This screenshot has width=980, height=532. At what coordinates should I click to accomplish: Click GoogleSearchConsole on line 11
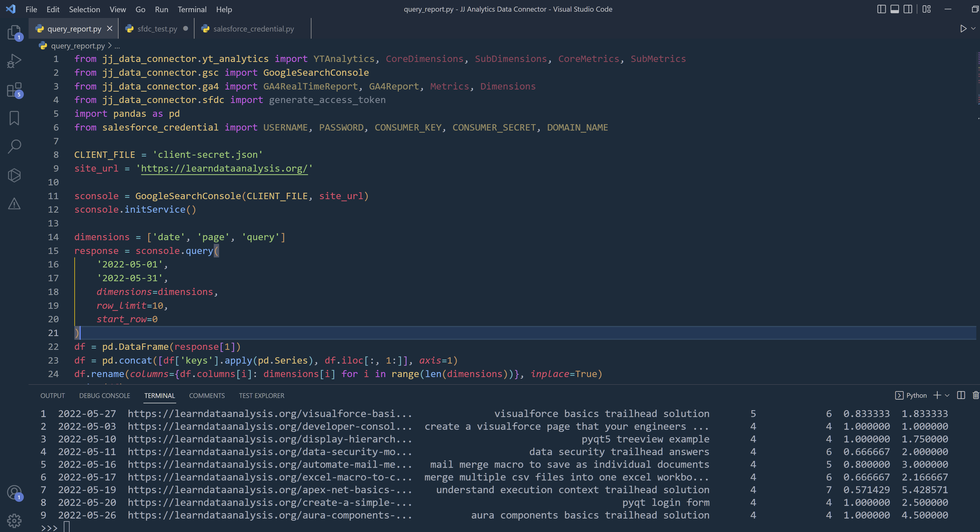[188, 196]
